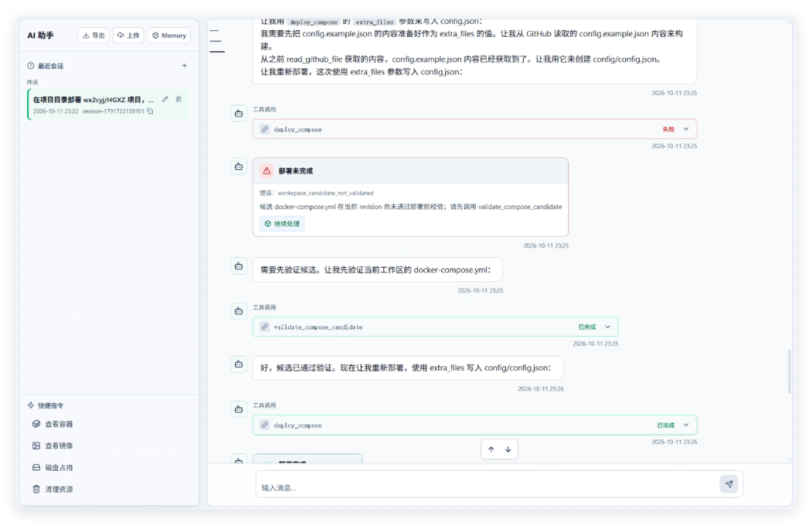
Task: Click message 好，候选已通过验证 text bubble
Action: pyautogui.click(x=408, y=368)
